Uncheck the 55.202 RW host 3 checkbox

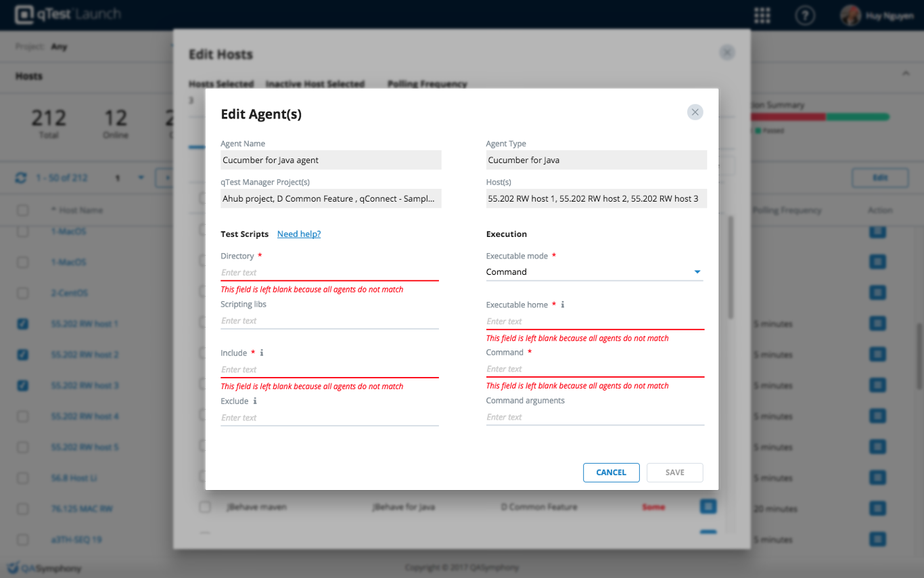[23, 386]
